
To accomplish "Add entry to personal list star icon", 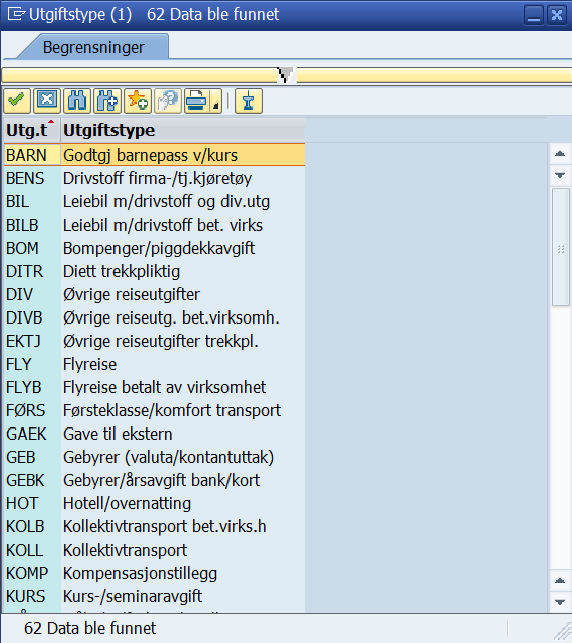I will [x=138, y=100].
